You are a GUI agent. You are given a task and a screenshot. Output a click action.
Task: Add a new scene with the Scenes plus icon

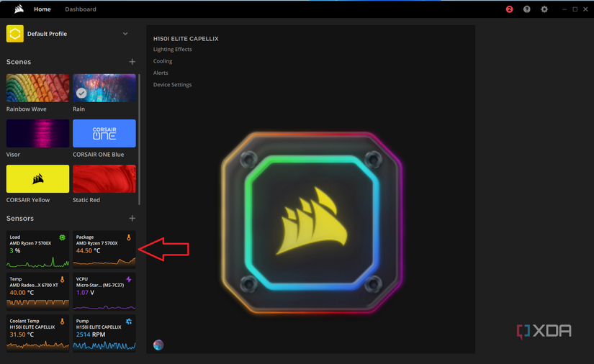coord(132,62)
